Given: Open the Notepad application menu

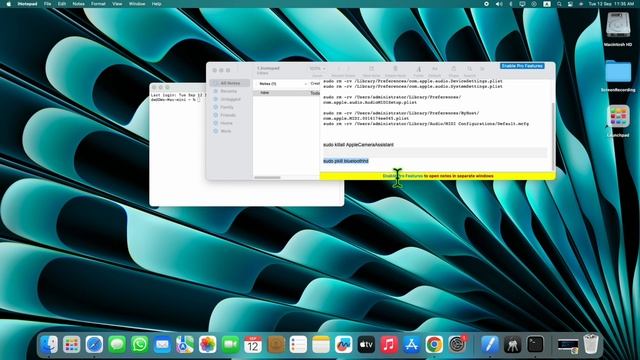Looking at the screenshot, I should 27,4.
